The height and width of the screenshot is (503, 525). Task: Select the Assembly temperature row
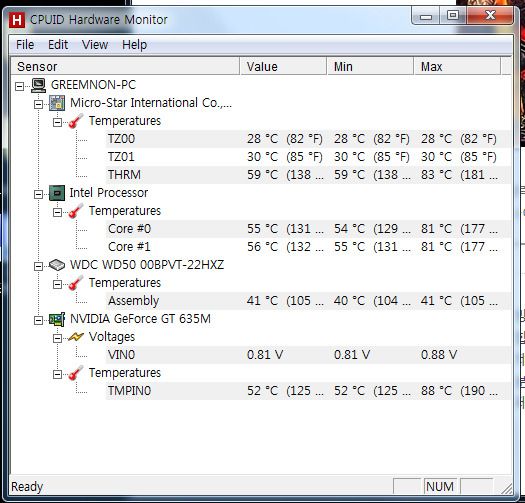tap(308, 301)
